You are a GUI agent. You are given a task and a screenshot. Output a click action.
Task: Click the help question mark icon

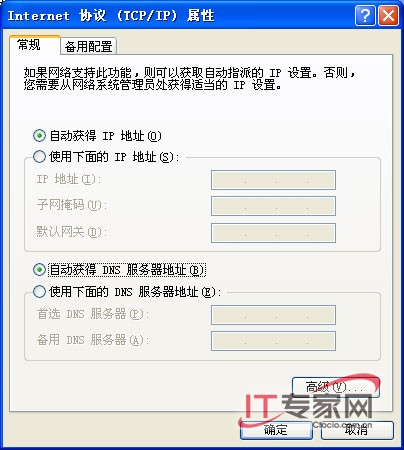pos(365,15)
